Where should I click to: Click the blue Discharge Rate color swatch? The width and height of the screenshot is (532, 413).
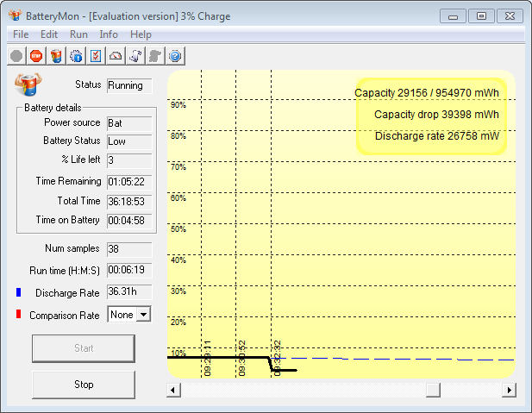[19, 292]
